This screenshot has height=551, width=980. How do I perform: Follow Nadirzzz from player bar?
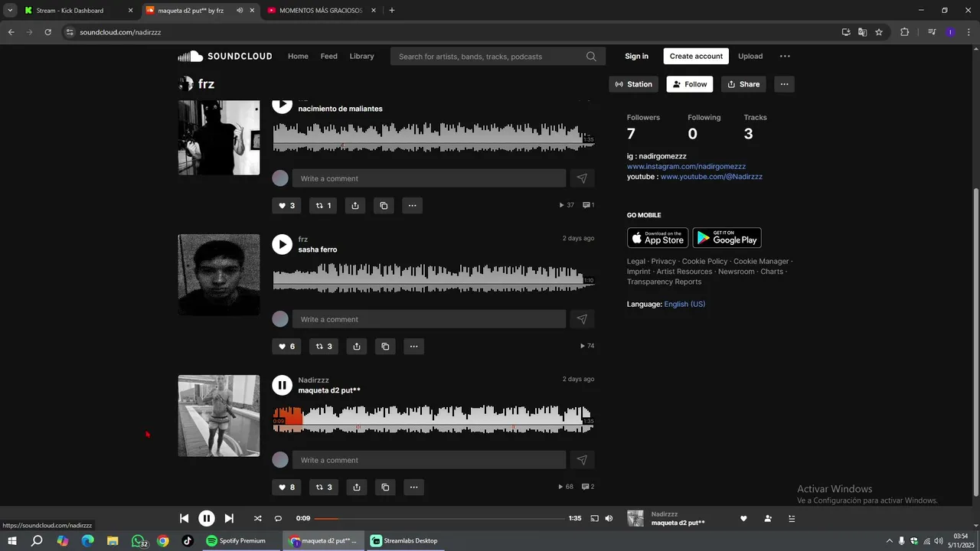coord(768,518)
